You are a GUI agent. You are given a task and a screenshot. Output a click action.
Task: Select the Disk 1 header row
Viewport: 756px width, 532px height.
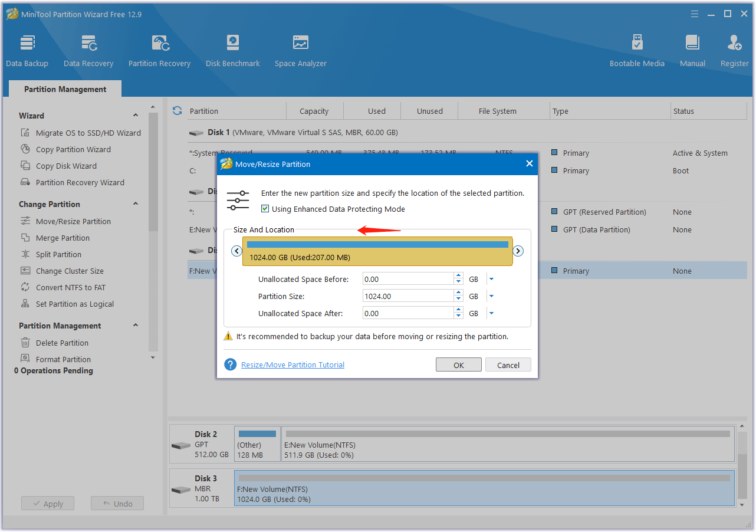click(467, 133)
